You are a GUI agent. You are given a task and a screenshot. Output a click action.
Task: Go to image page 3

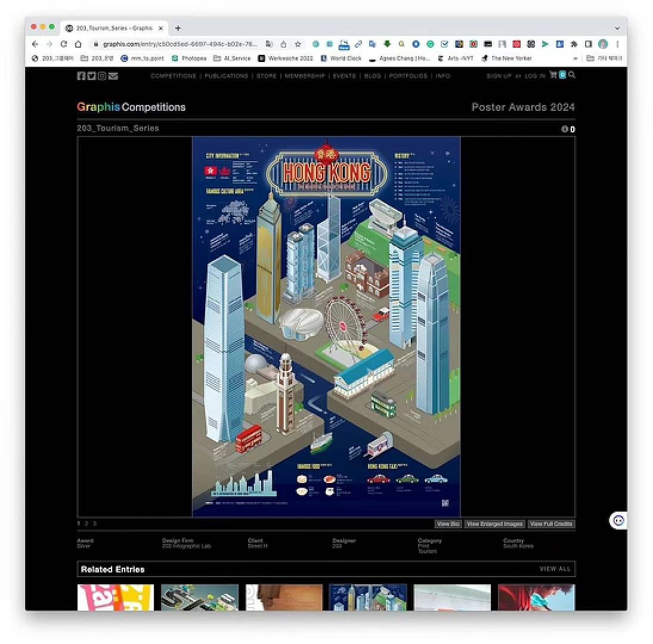click(x=95, y=524)
